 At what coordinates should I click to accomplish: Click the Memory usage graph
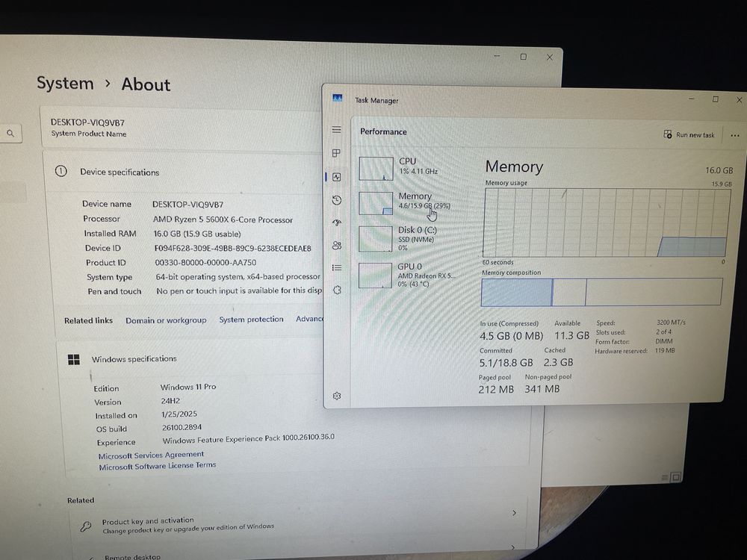pos(607,223)
